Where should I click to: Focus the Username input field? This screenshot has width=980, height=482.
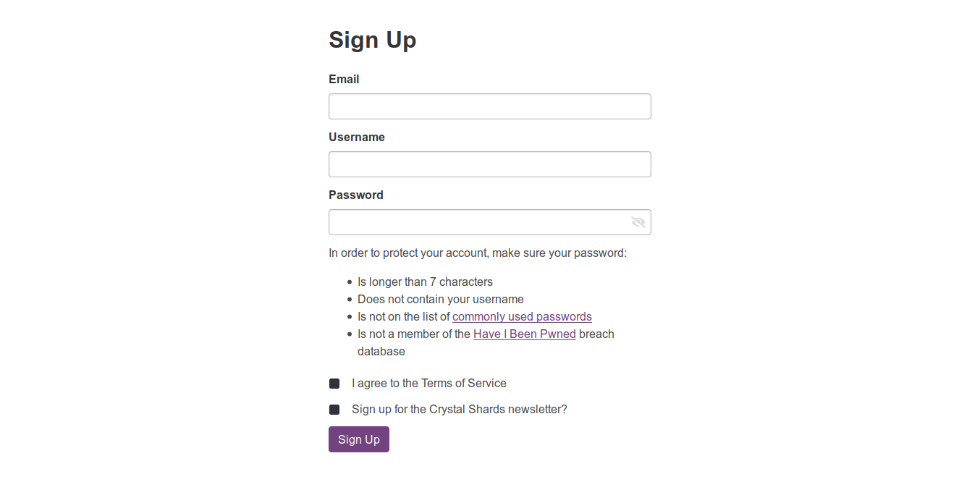click(490, 164)
